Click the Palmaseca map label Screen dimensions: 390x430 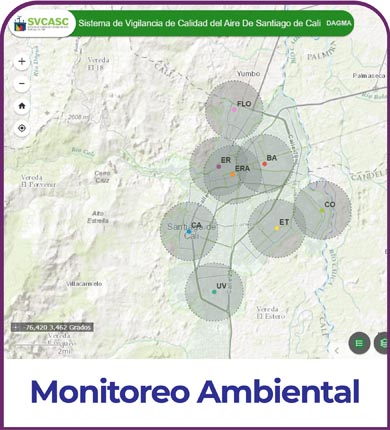pos(369,76)
